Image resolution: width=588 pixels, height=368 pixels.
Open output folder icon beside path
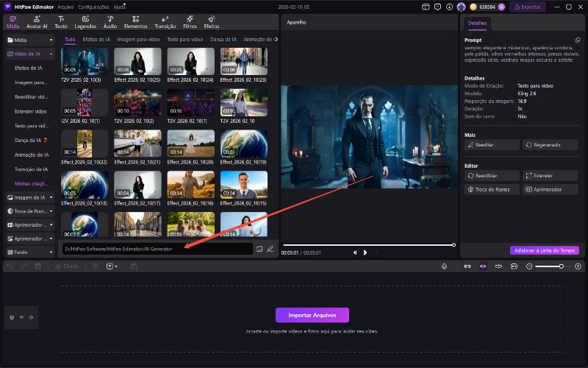pos(259,249)
